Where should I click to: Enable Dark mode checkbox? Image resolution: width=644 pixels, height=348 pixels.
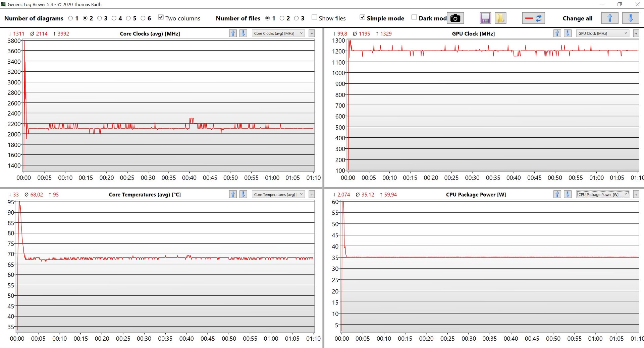pos(414,17)
